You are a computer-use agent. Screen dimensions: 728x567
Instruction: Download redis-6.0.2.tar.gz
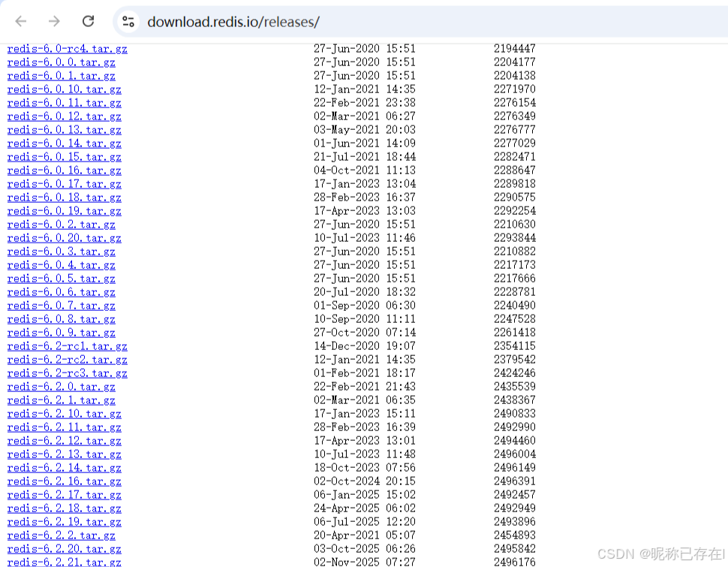pos(62,225)
